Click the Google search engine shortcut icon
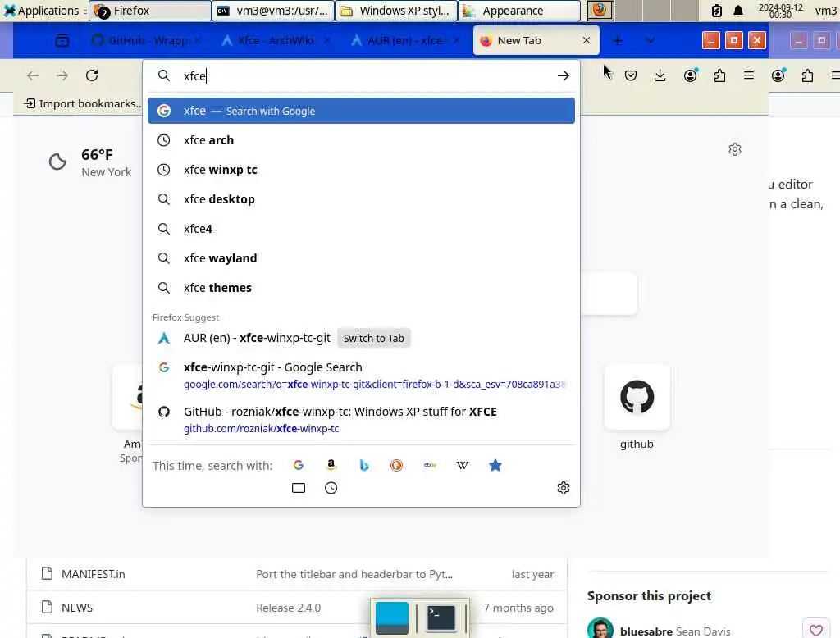Viewport: 840px width, 638px height. click(x=299, y=465)
